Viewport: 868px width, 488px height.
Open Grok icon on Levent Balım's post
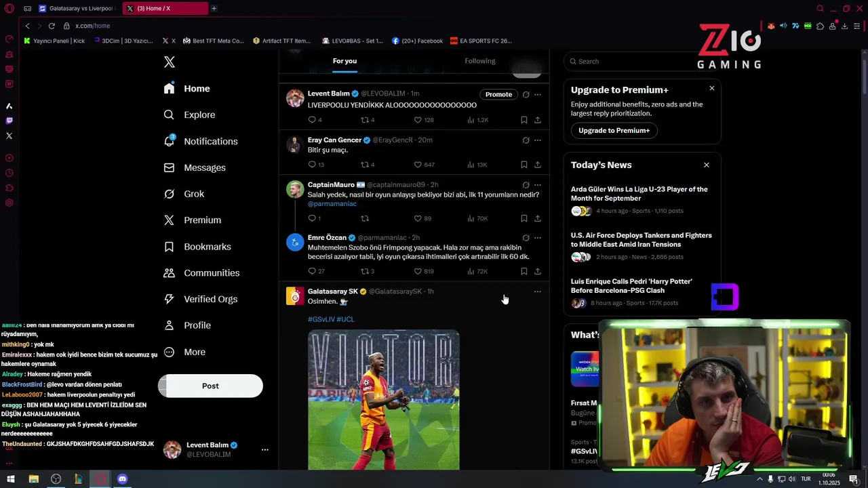526,94
